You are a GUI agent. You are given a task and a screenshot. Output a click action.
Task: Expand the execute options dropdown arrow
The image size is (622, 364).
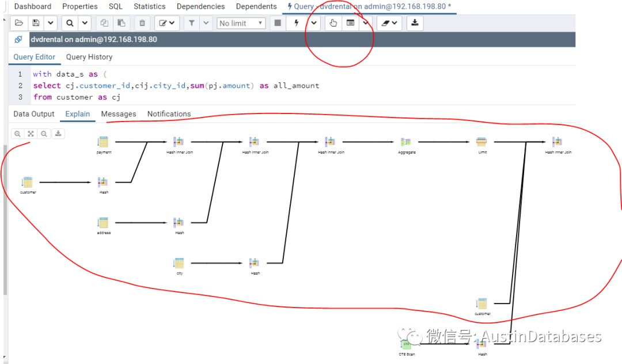[314, 23]
